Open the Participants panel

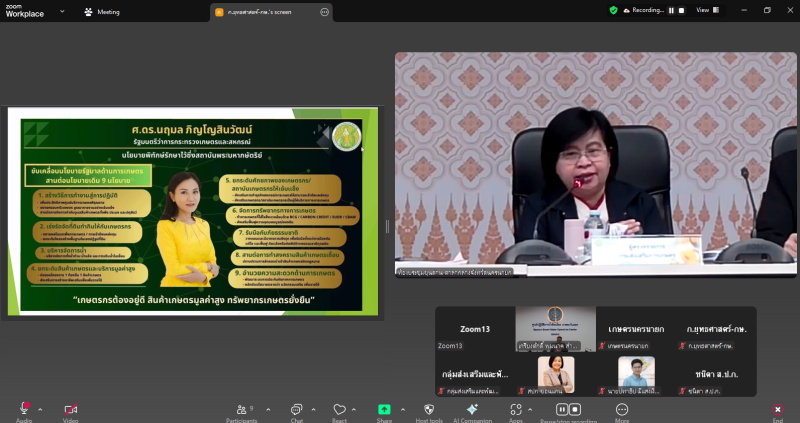[244, 409]
